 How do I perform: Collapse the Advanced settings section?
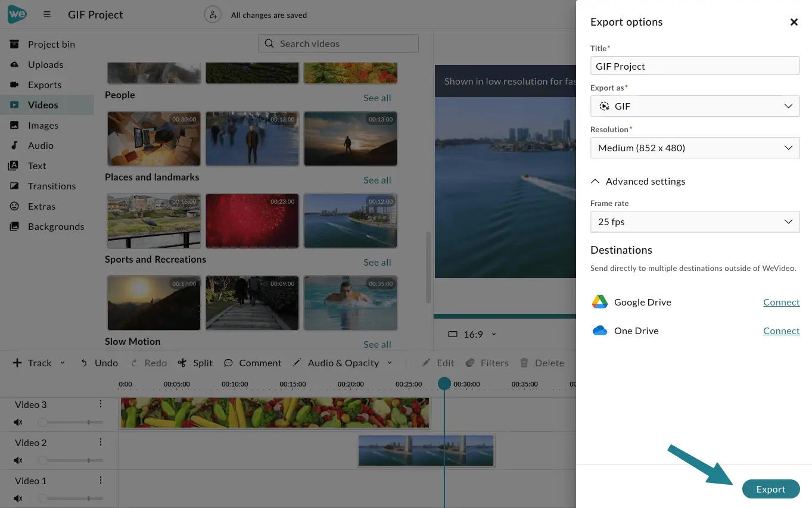[637, 181]
